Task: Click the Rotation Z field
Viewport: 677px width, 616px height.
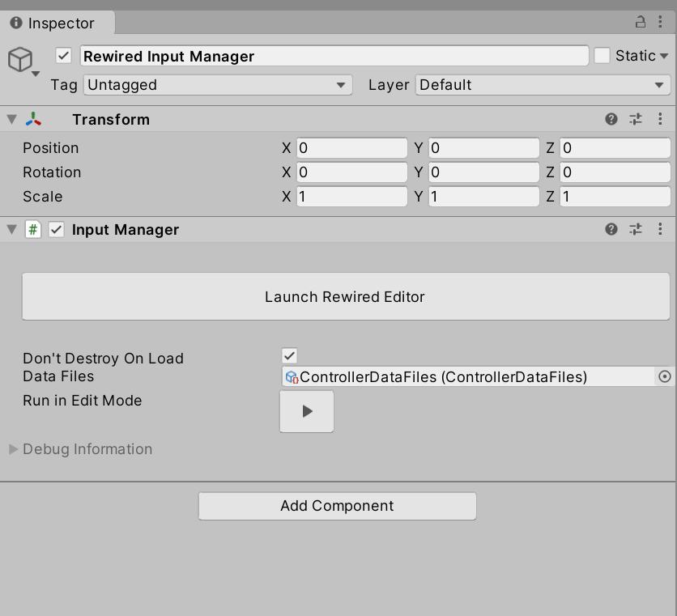Action: click(615, 172)
